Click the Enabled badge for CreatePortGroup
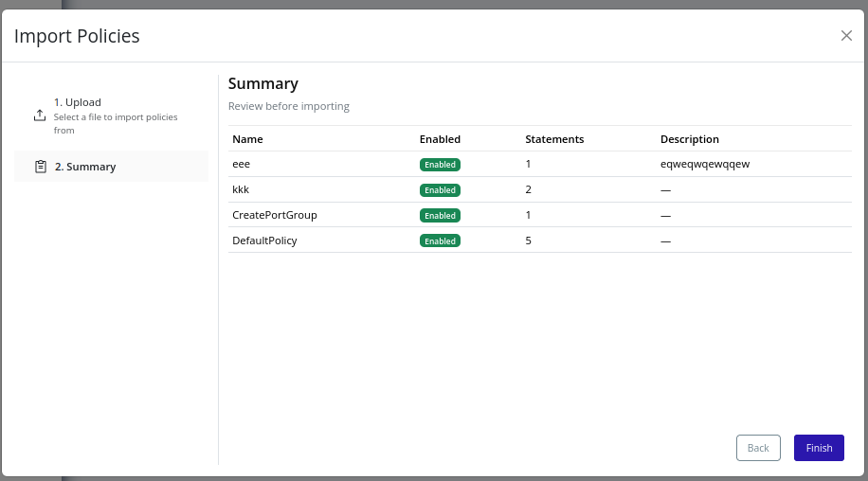 click(x=440, y=216)
